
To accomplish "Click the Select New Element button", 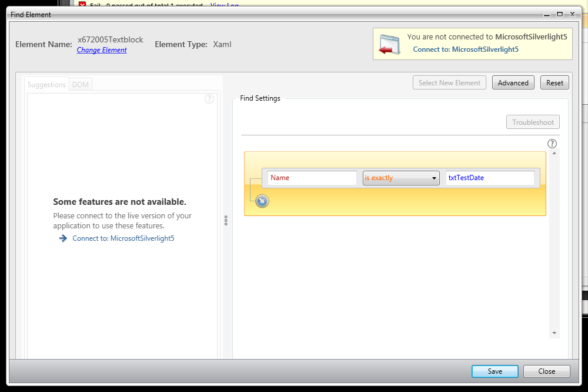I will (449, 83).
